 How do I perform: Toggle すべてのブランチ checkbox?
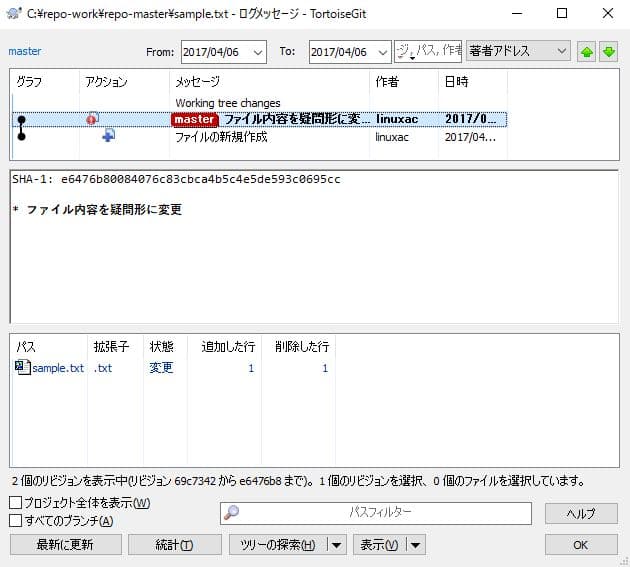point(16,520)
